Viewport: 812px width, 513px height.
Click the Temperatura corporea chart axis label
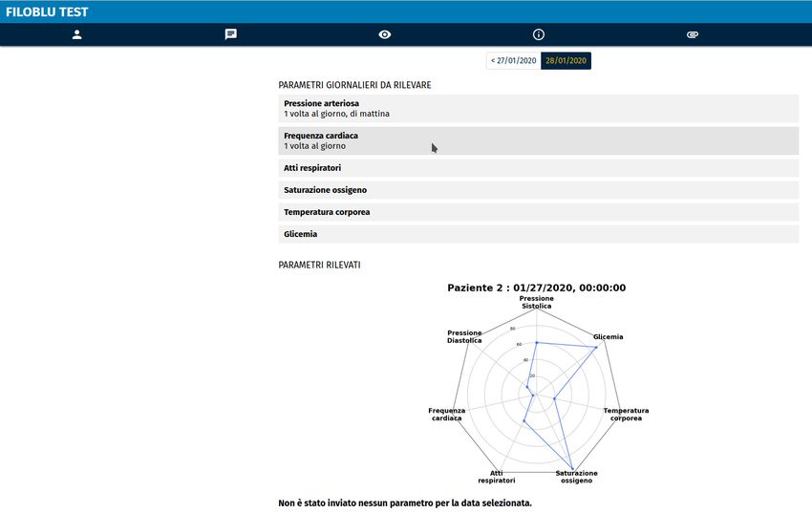point(626,415)
